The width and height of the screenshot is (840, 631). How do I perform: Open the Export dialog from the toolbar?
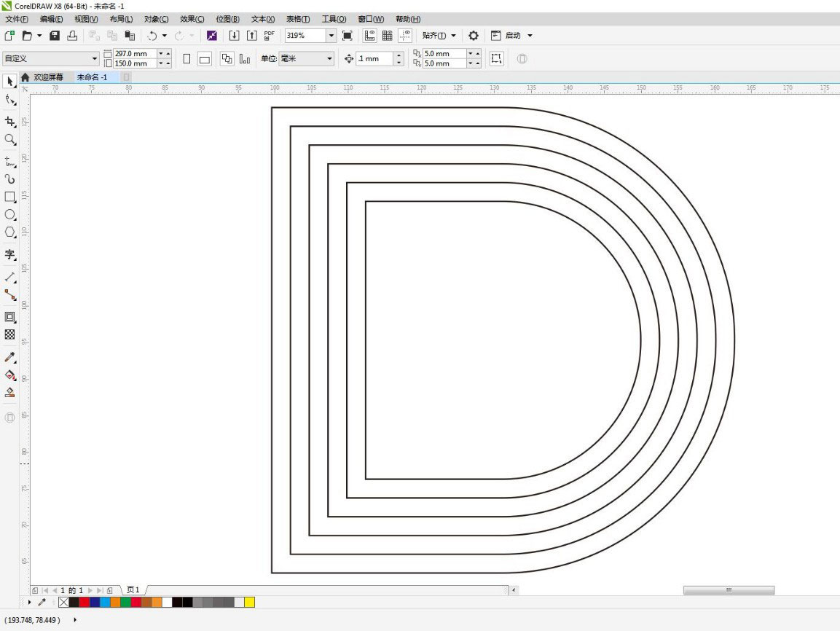251,35
